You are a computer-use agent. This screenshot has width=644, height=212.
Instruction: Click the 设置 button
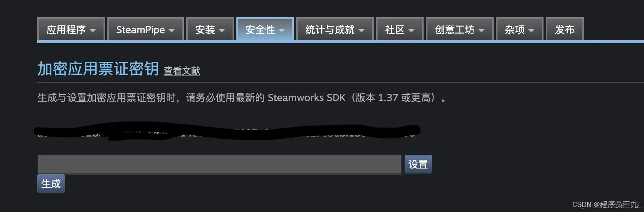[418, 164]
